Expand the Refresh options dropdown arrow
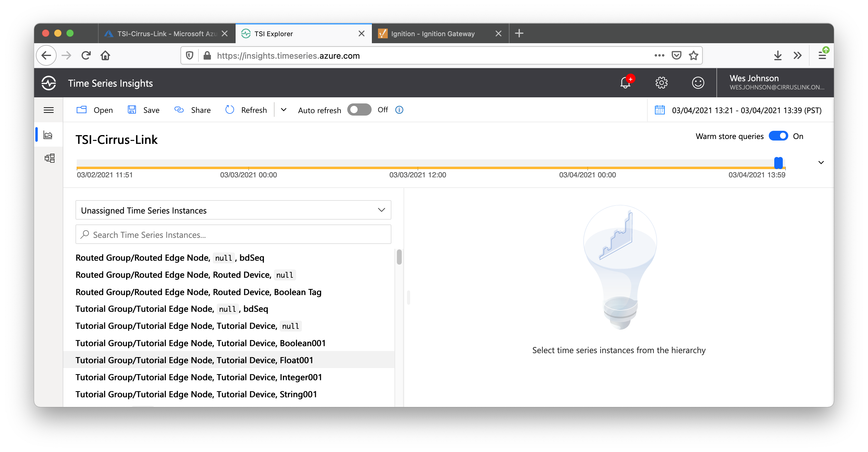868x452 pixels. [x=284, y=110]
